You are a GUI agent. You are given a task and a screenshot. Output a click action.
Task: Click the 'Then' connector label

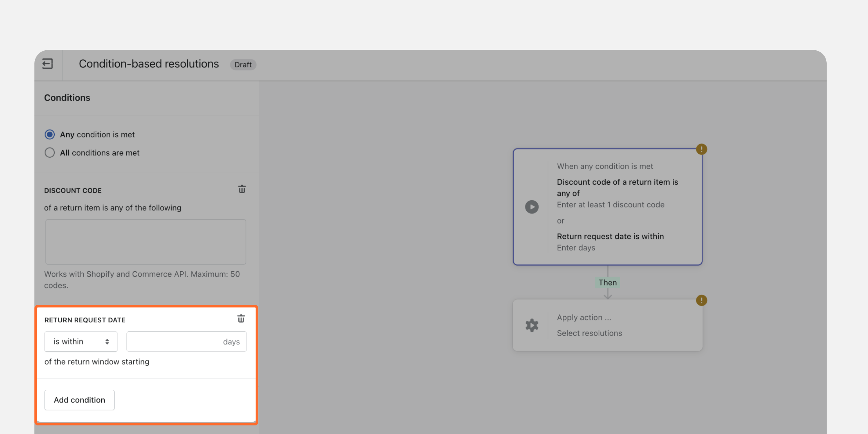tap(608, 282)
